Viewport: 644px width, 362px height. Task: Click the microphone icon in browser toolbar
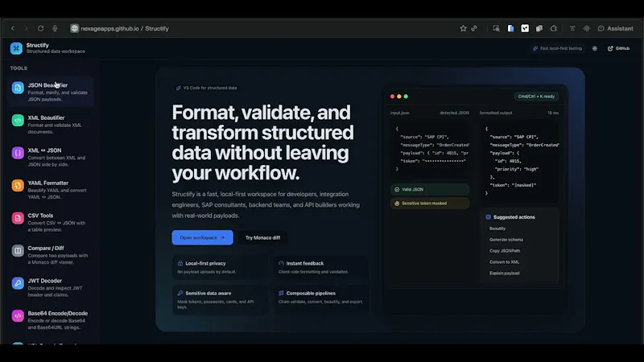[55, 28]
